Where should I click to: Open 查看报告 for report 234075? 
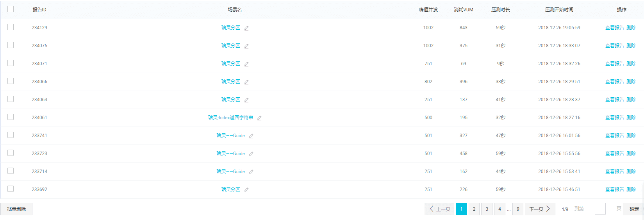615,46
